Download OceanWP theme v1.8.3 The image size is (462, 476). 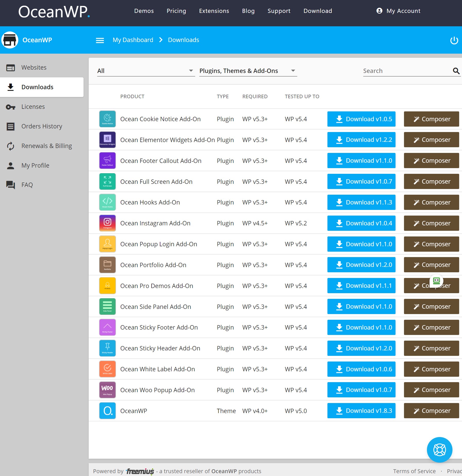[x=361, y=411]
